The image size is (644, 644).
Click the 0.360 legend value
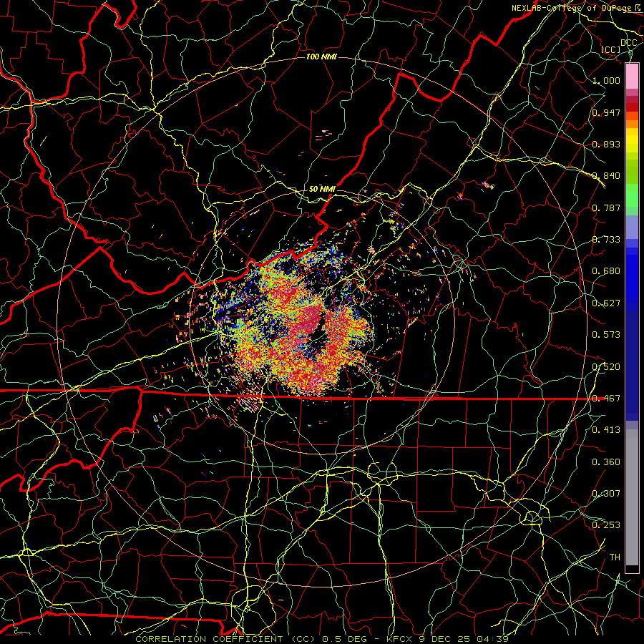click(606, 462)
